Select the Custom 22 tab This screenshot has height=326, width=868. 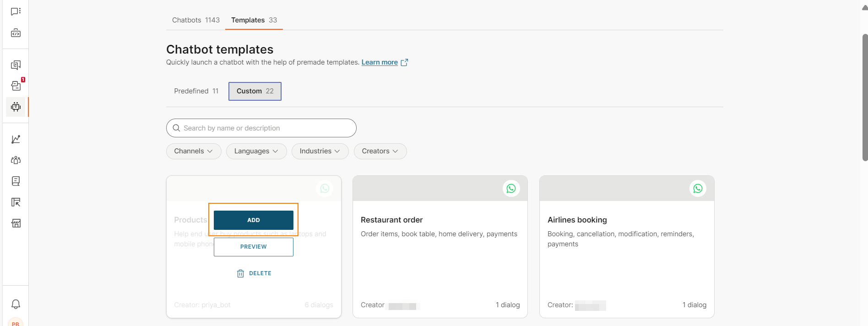255,91
